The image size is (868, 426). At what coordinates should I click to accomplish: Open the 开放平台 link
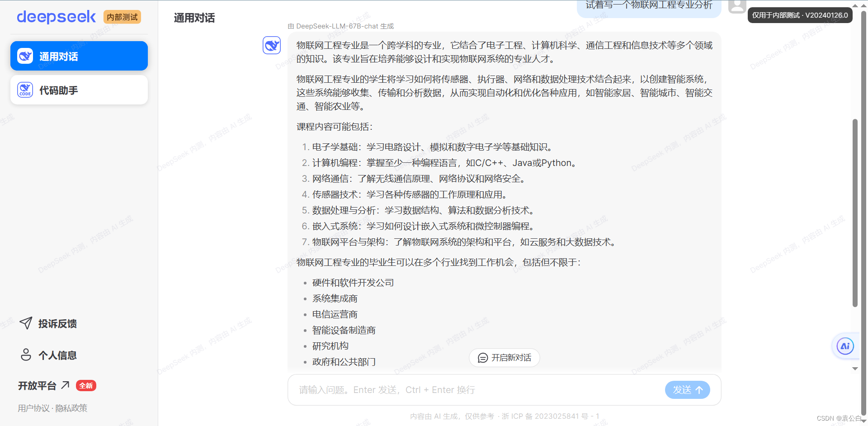pyautogui.click(x=43, y=386)
